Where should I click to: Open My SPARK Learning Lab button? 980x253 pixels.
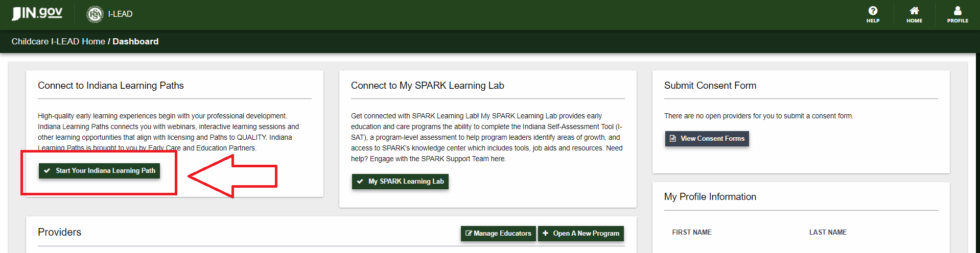[400, 181]
